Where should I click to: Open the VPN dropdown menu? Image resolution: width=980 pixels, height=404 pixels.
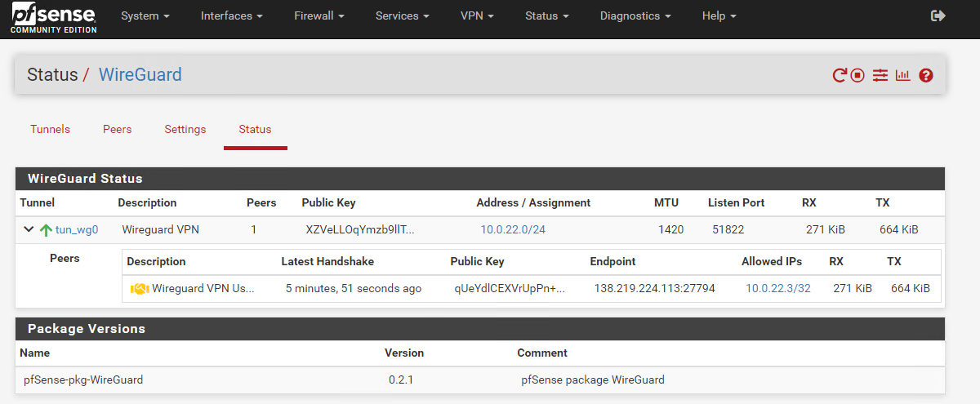477,16
